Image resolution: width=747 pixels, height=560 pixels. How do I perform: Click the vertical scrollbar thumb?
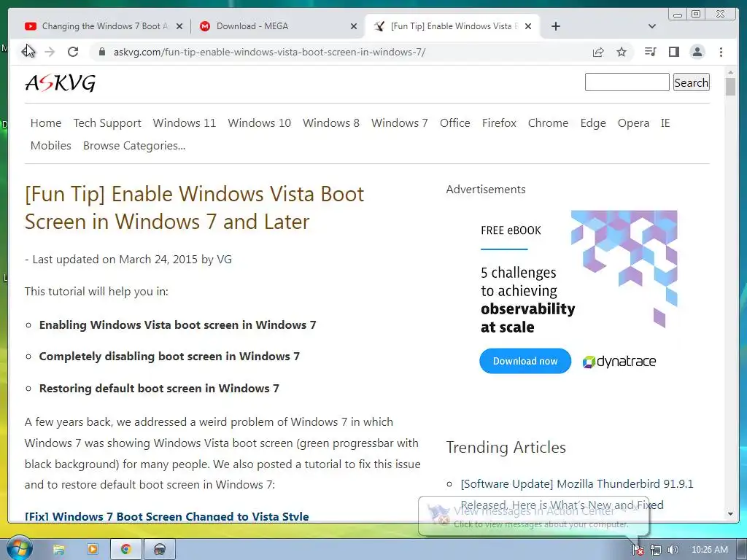tap(730, 87)
